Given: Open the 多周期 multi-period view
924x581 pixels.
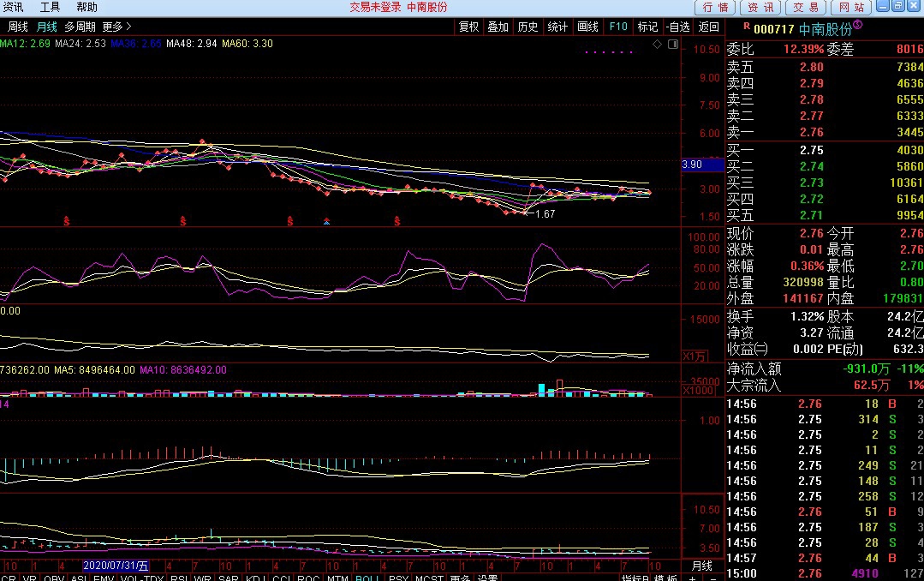Looking at the screenshot, I should click(x=80, y=27).
